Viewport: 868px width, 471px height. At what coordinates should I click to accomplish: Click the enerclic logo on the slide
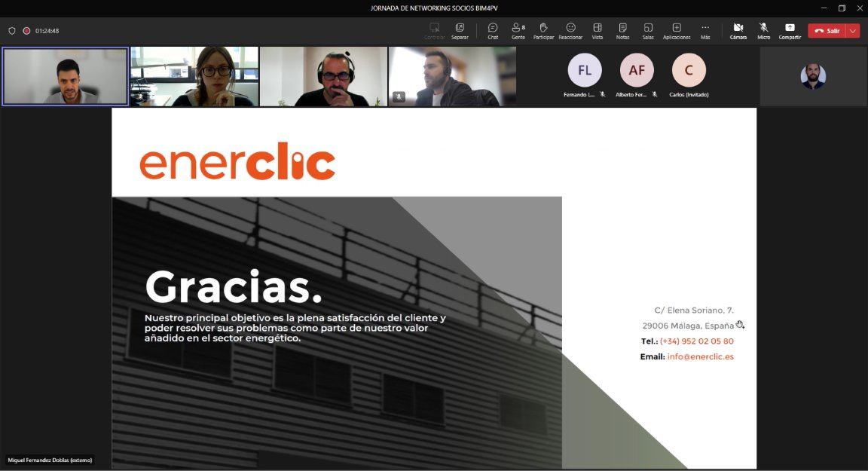237,161
